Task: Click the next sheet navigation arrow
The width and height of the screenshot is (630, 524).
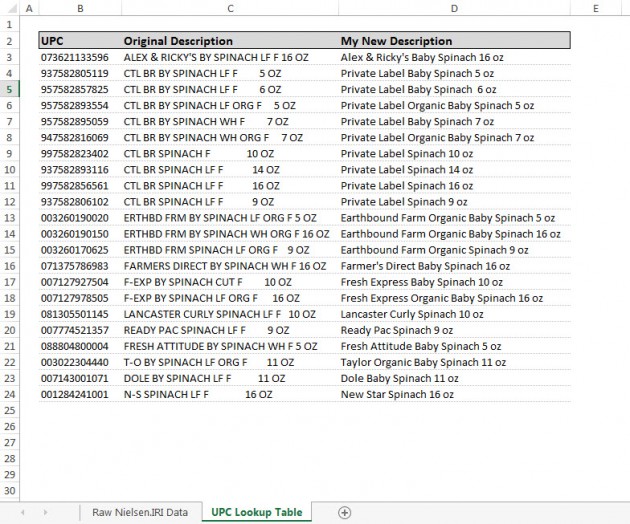Action: click(45, 512)
